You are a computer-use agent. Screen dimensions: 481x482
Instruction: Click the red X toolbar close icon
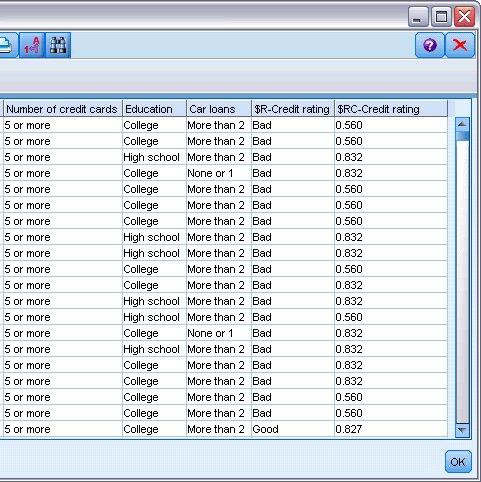[460, 45]
